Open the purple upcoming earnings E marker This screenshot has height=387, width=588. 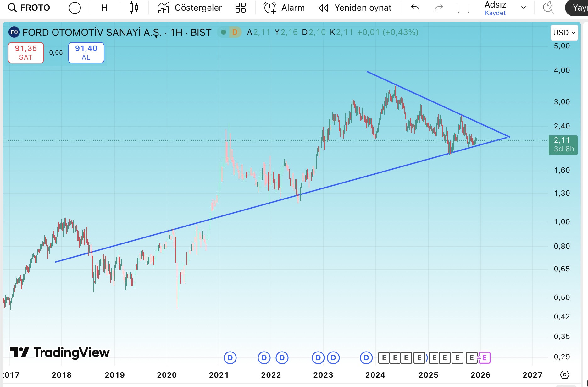coord(485,358)
